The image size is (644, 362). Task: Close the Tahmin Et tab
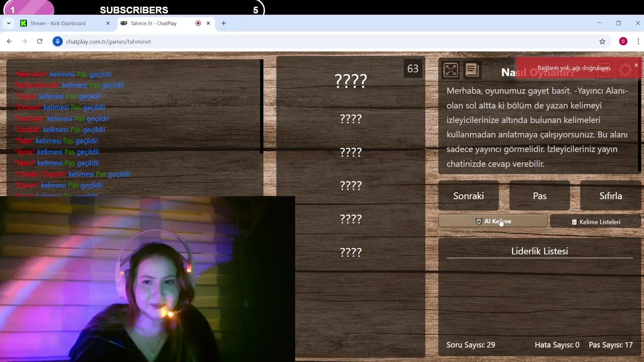208,23
